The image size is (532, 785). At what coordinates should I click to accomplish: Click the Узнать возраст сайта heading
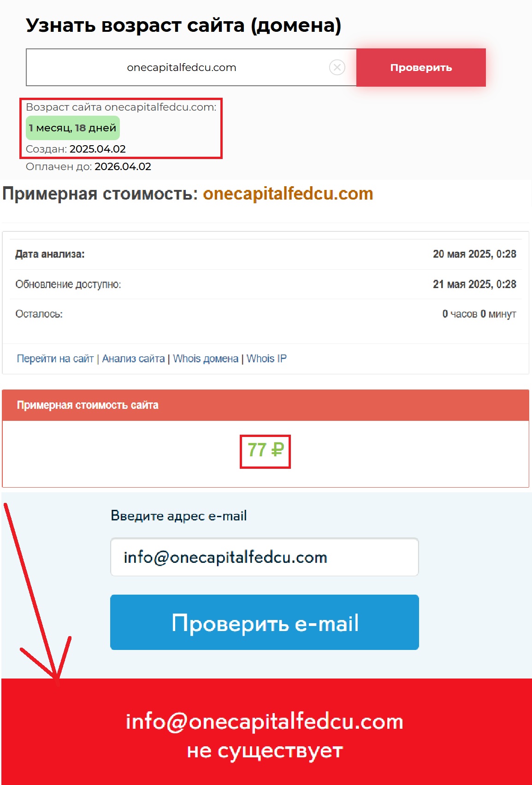click(183, 25)
